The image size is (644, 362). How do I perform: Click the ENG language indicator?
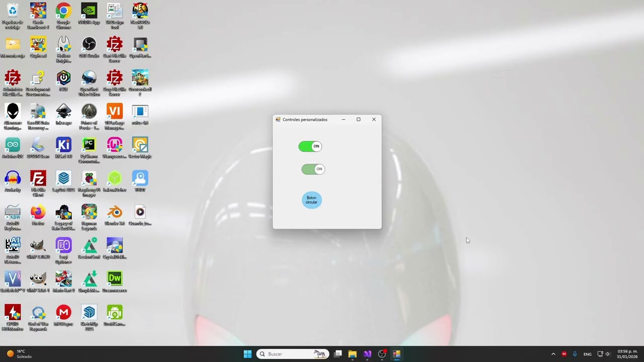tap(587, 354)
